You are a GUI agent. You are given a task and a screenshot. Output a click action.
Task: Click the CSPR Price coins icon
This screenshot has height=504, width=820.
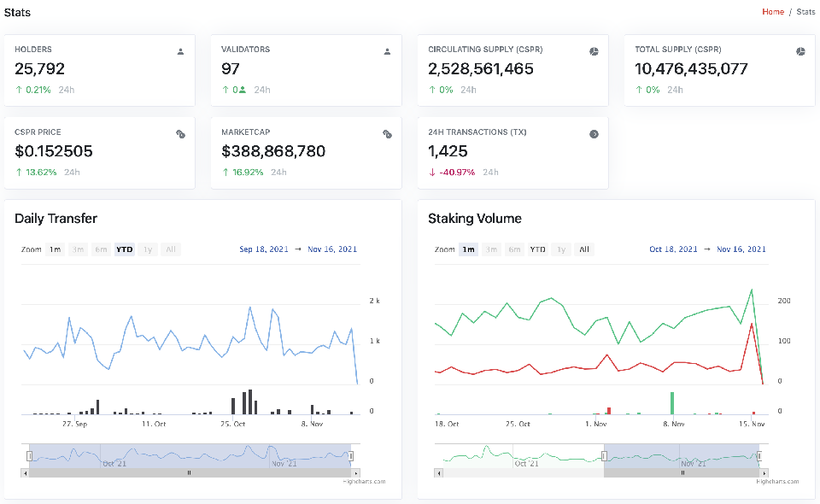click(x=180, y=134)
